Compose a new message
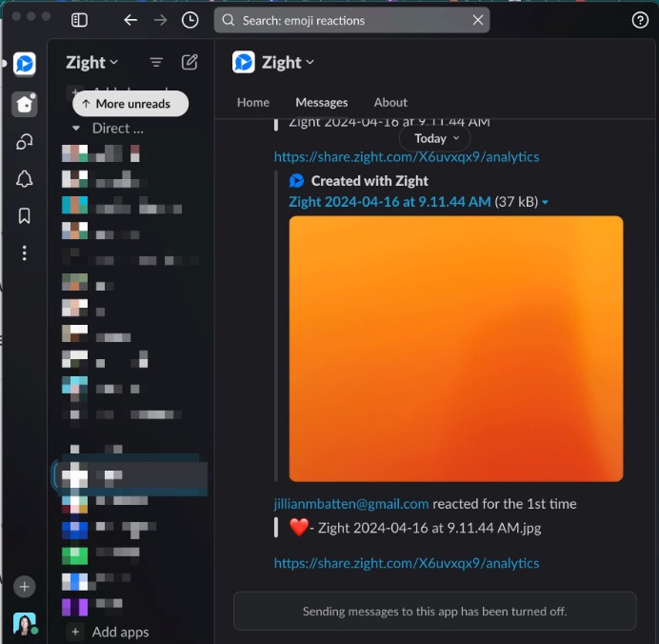This screenshot has height=644, width=659. click(190, 62)
